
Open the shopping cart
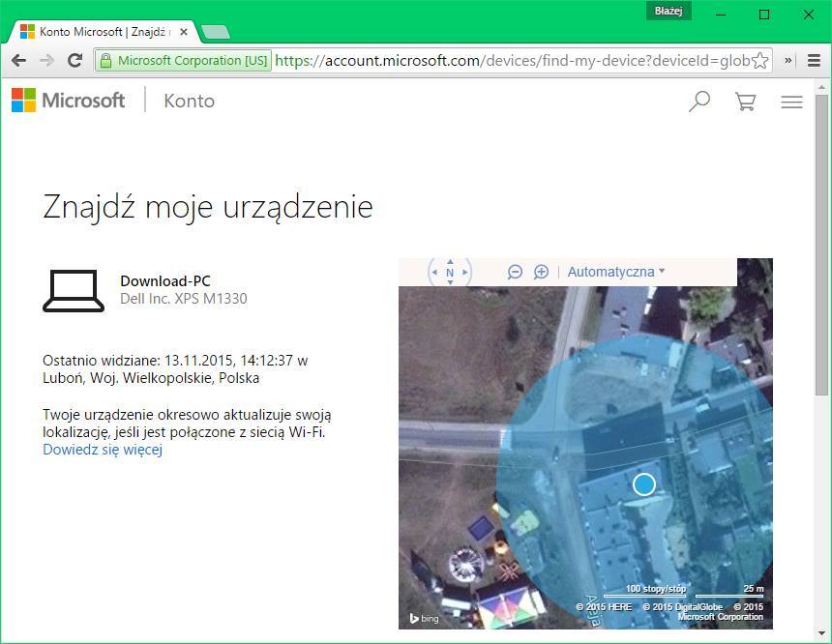[746, 102]
